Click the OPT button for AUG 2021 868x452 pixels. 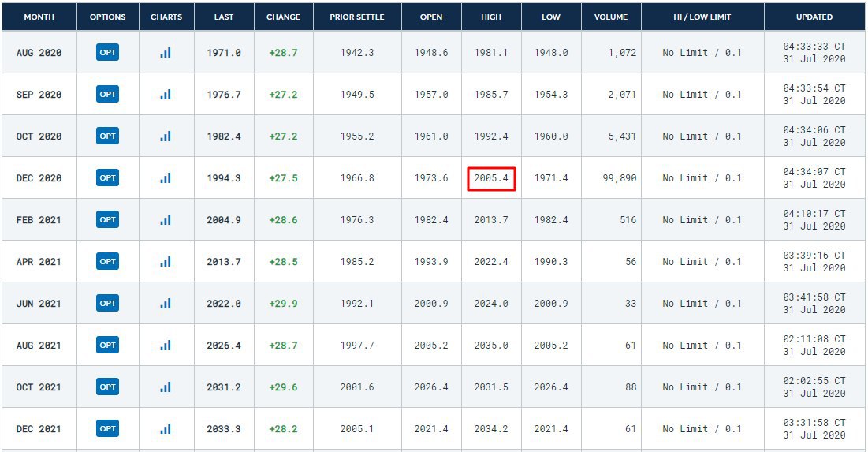[x=107, y=345]
